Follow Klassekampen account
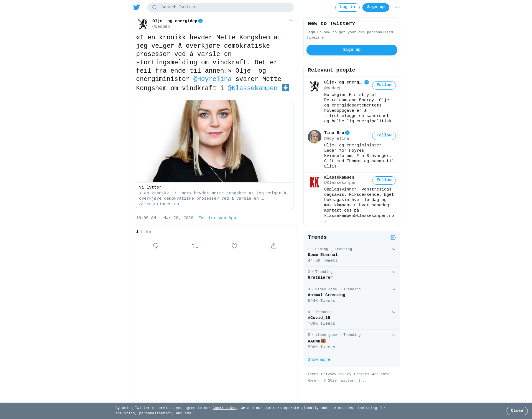532x419 pixels. point(384,181)
